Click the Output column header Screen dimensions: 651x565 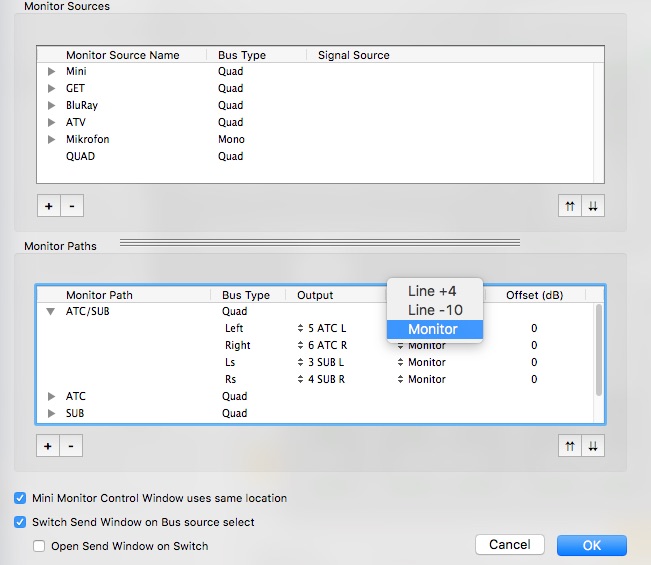click(315, 295)
